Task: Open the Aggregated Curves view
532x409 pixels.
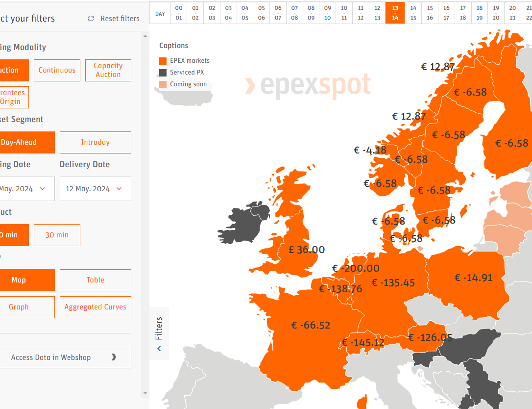Action: (95, 307)
